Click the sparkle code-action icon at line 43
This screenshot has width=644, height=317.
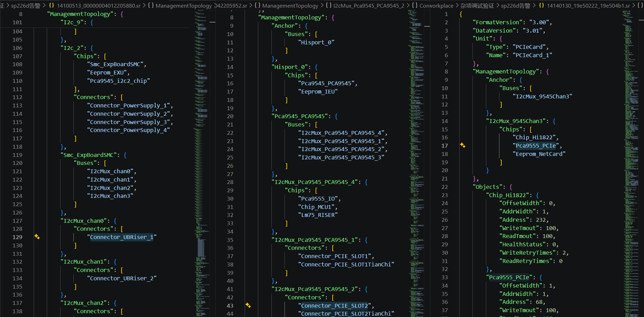248,305
